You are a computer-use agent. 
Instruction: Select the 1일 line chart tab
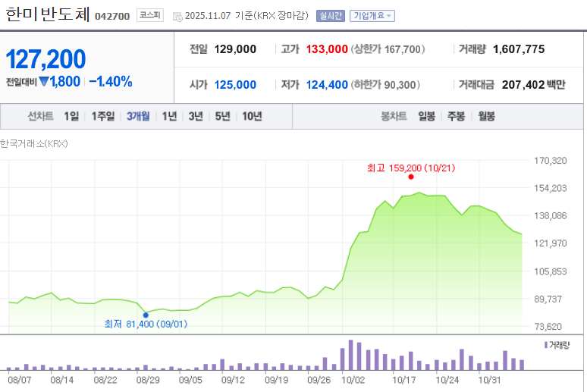click(x=71, y=117)
